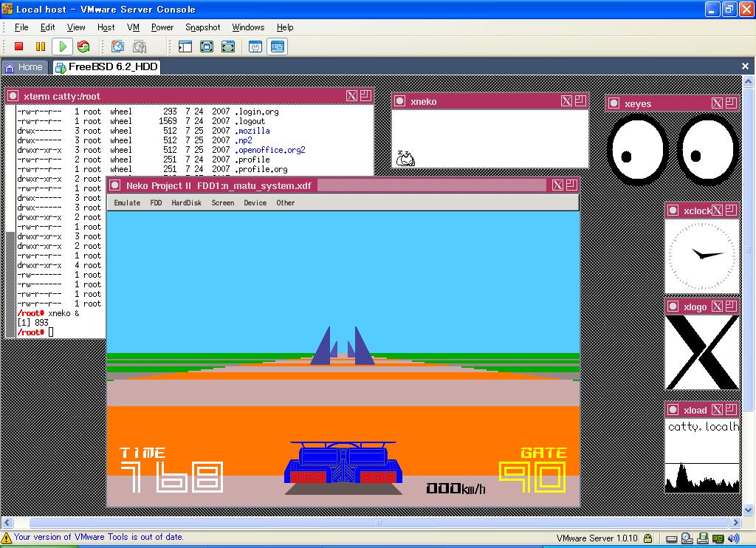Image resolution: width=756 pixels, height=548 pixels.
Task: Click the network adapter status bar icon
Action: 718,538
